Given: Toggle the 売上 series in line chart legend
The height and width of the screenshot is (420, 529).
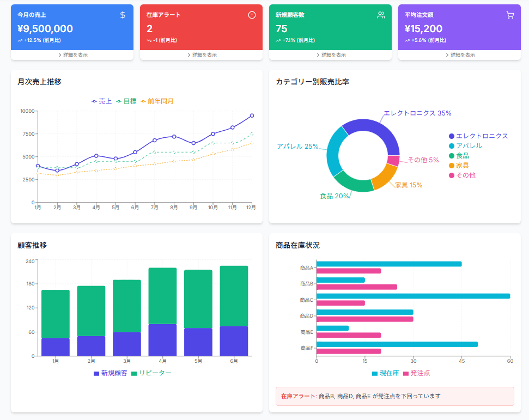Looking at the screenshot, I should point(102,101).
